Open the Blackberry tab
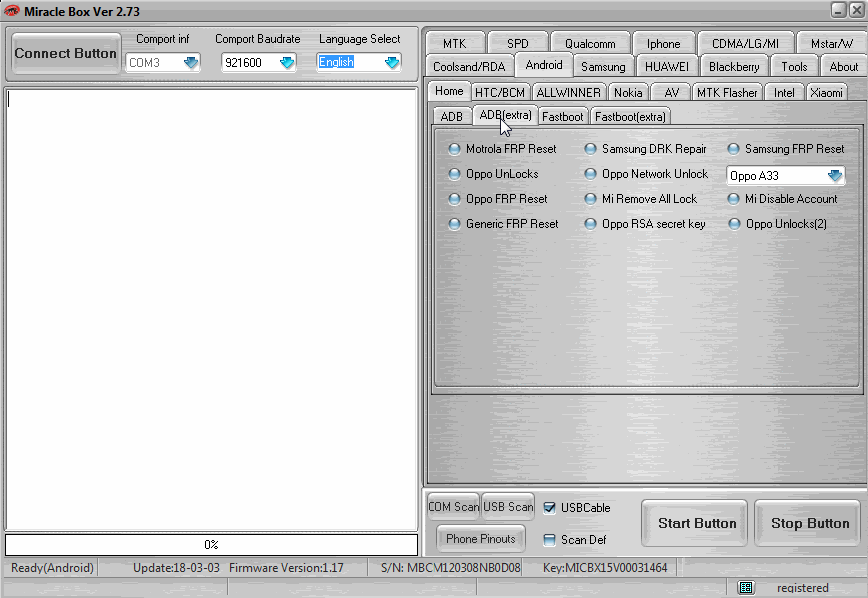Viewport: 868px width, 598px height. [734, 66]
